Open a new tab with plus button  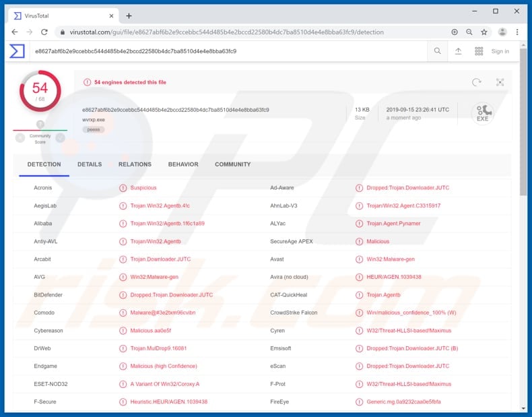pyautogui.click(x=129, y=16)
